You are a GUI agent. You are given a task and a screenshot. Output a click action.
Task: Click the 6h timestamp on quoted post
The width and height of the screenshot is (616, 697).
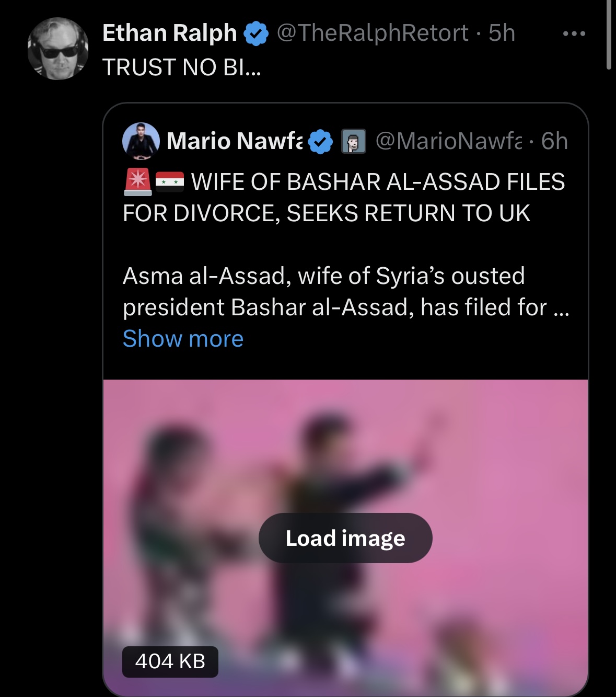click(554, 141)
